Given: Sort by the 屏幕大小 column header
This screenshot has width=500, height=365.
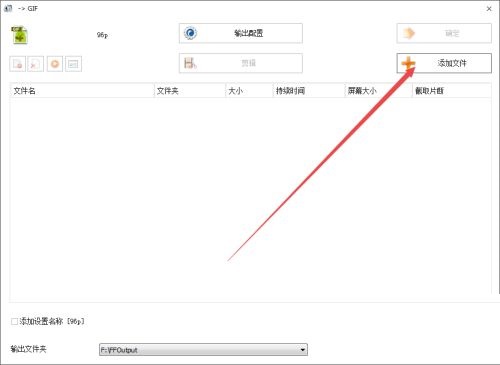Looking at the screenshot, I should pyautogui.click(x=378, y=91).
